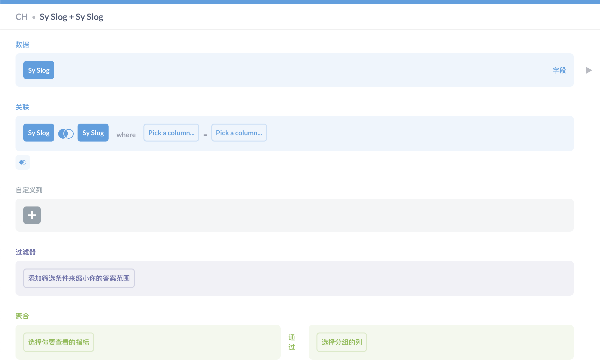600x364 pixels.
Task: Click the 过滤器 section heading
Action: click(26, 252)
